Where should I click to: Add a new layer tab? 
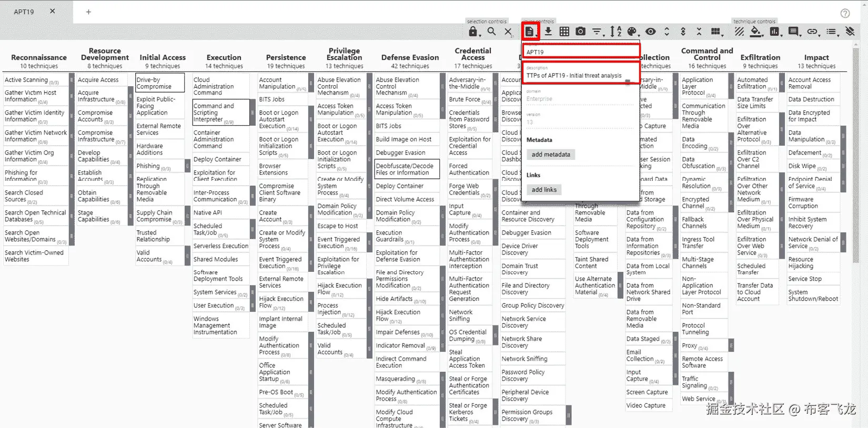click(x=88, y=12)
